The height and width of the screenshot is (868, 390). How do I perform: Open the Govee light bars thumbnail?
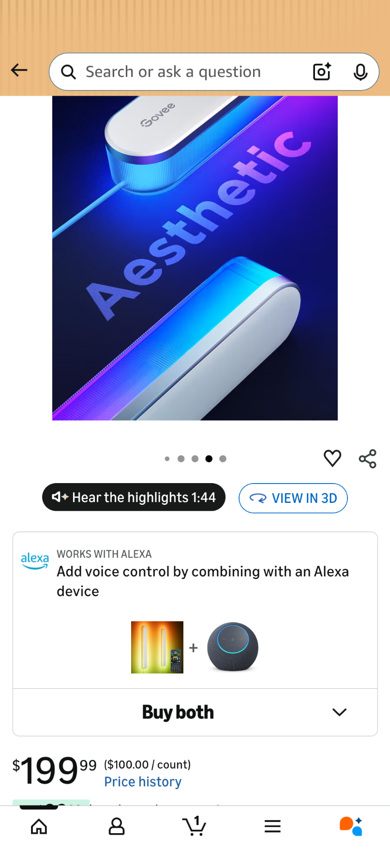coord(157,647)
